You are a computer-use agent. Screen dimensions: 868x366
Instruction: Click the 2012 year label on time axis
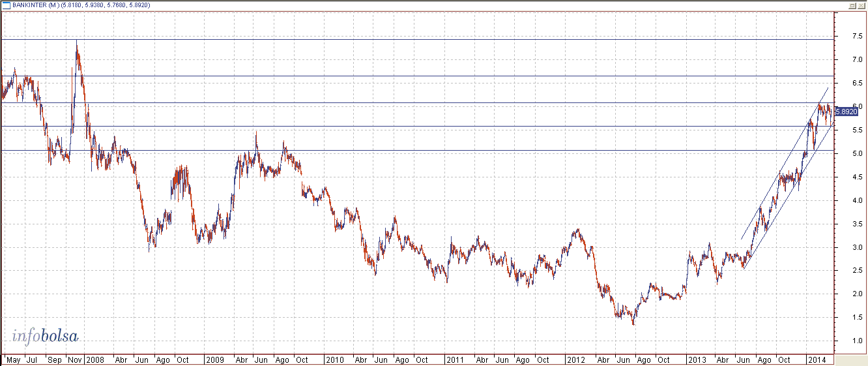575,359
